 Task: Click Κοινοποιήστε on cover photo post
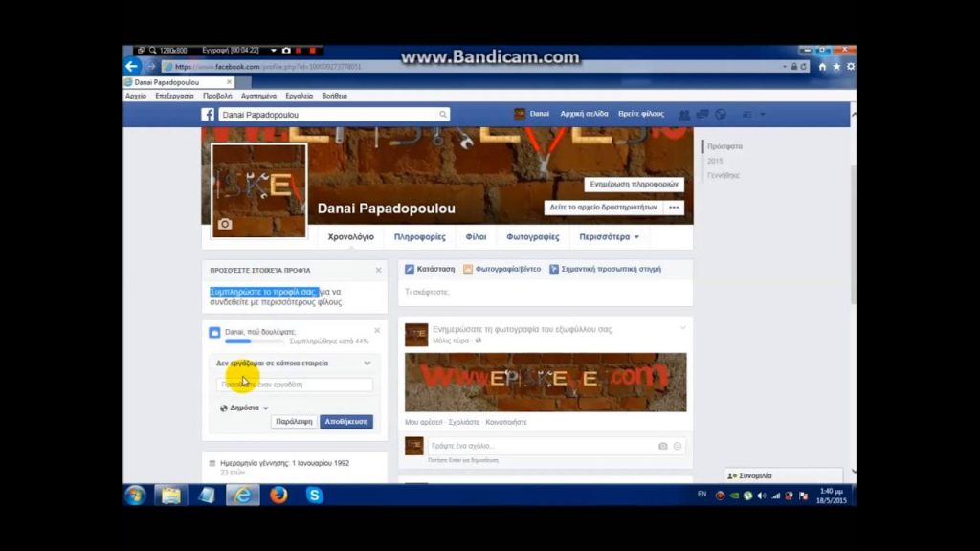pyautogui.click(x=506, y=422)
